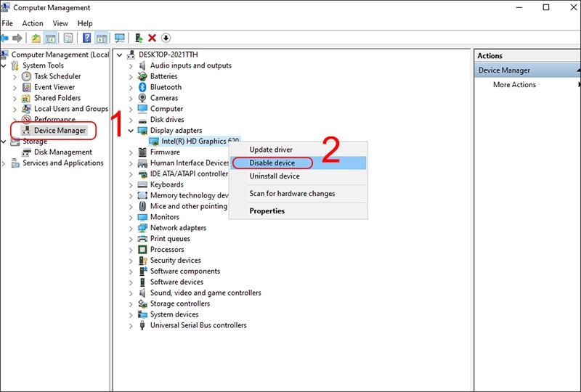Click the Event Viewer icon
The width and height of the screenshot is (581, 392).
tap(26, 87)
